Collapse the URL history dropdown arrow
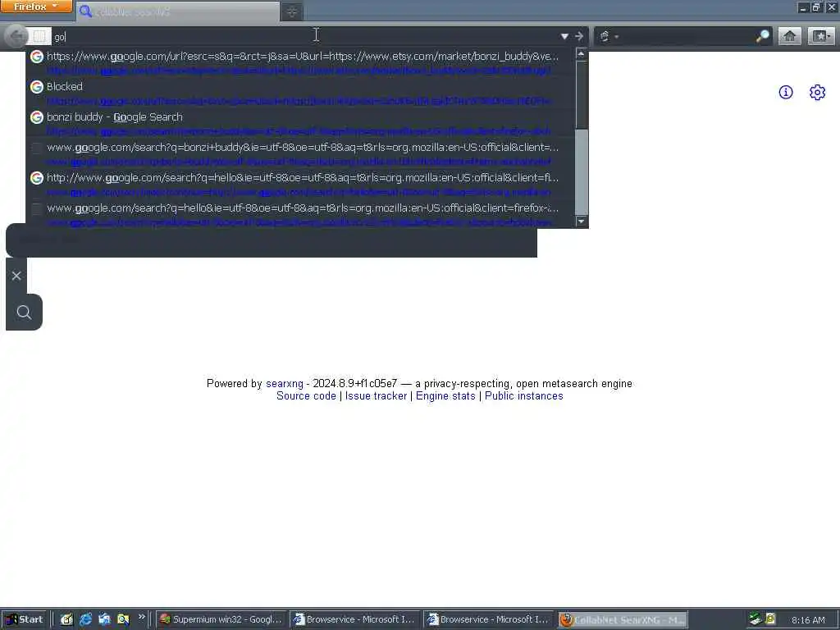 564,36
